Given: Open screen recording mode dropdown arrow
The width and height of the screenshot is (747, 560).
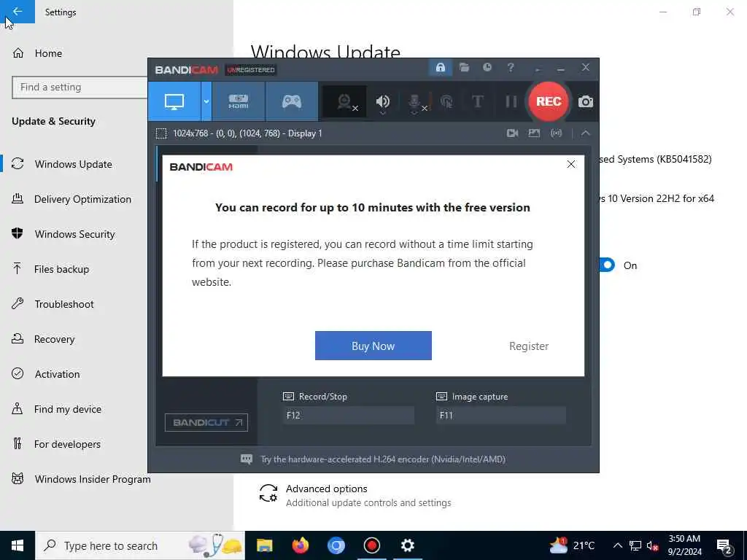Looking at the screenshot, I should pyautogui.click(x=206, y=101).
